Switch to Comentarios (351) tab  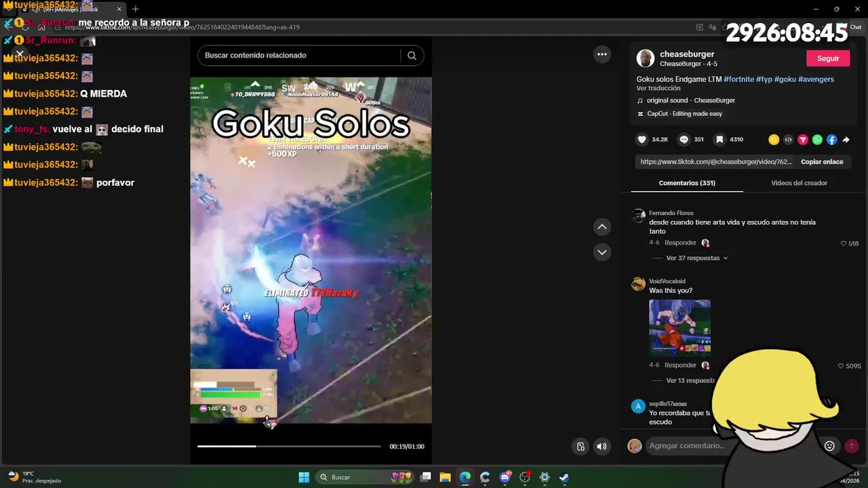coord(687,183)
